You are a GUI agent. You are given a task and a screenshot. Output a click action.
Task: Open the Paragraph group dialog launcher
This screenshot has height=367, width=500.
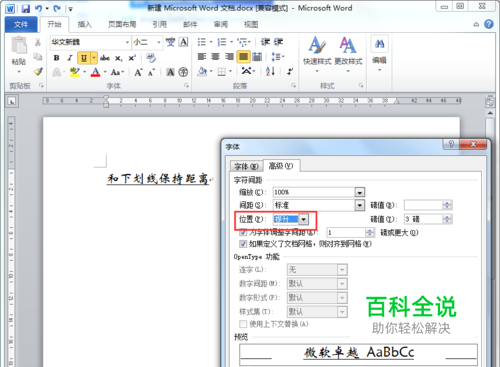pos(293,86)
